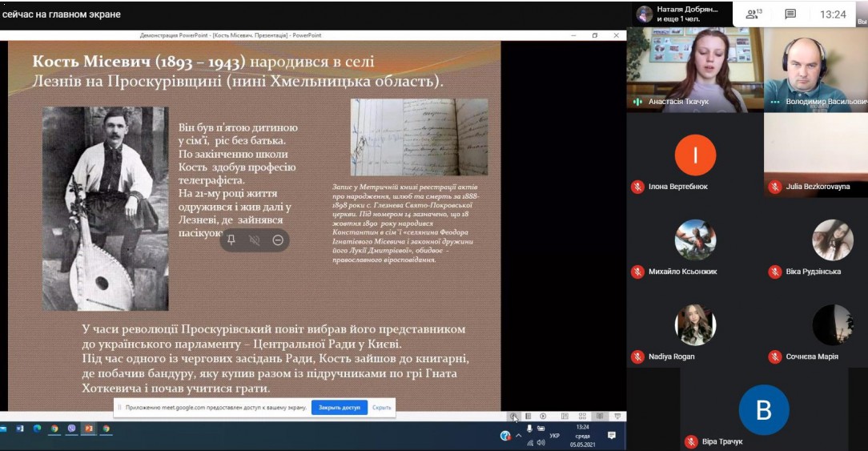The width and height of the screenshot is (868, 451).
Task: Click the paragraph starting 'У часи революції'
Action: tap(275, 358)
